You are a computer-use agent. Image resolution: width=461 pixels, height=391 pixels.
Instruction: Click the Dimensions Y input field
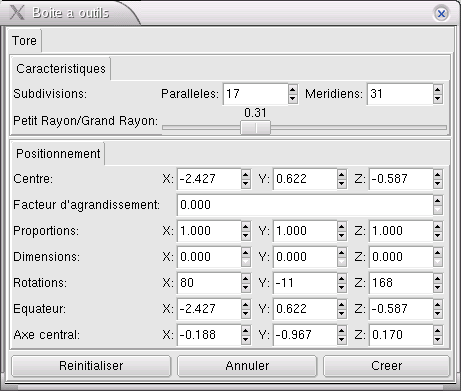coord(305,257)
